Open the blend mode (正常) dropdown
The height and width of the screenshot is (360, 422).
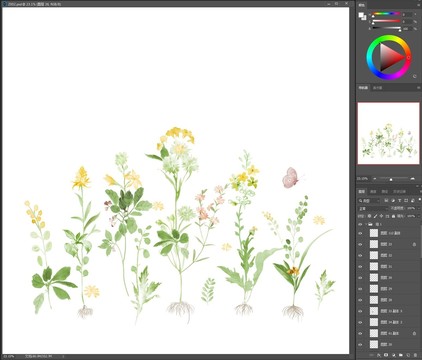click(373, 208)
